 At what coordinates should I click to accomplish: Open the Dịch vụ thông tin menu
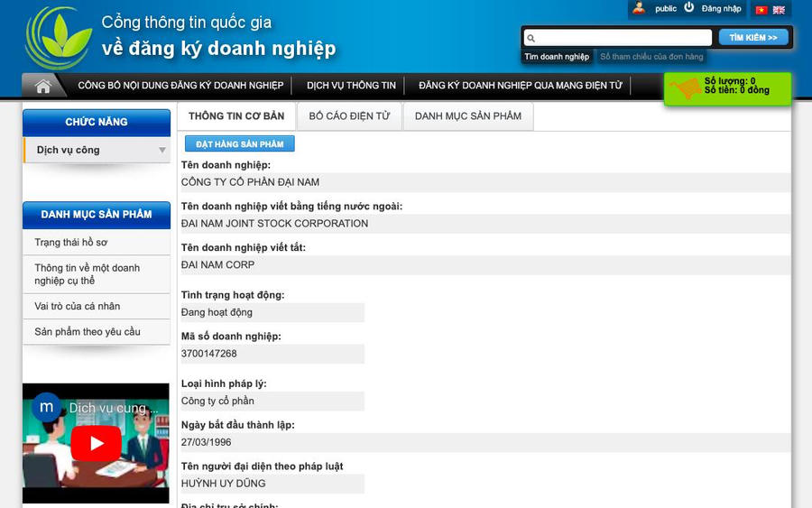351,86
